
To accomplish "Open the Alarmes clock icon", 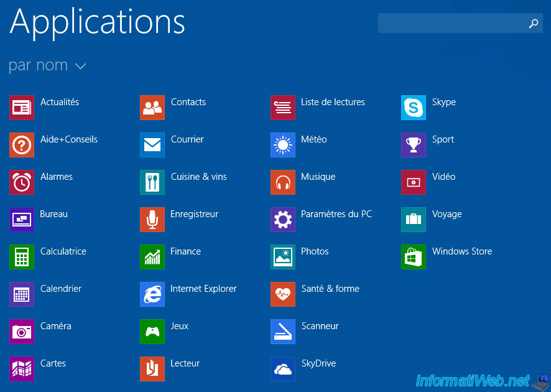I will click(22, 182).
